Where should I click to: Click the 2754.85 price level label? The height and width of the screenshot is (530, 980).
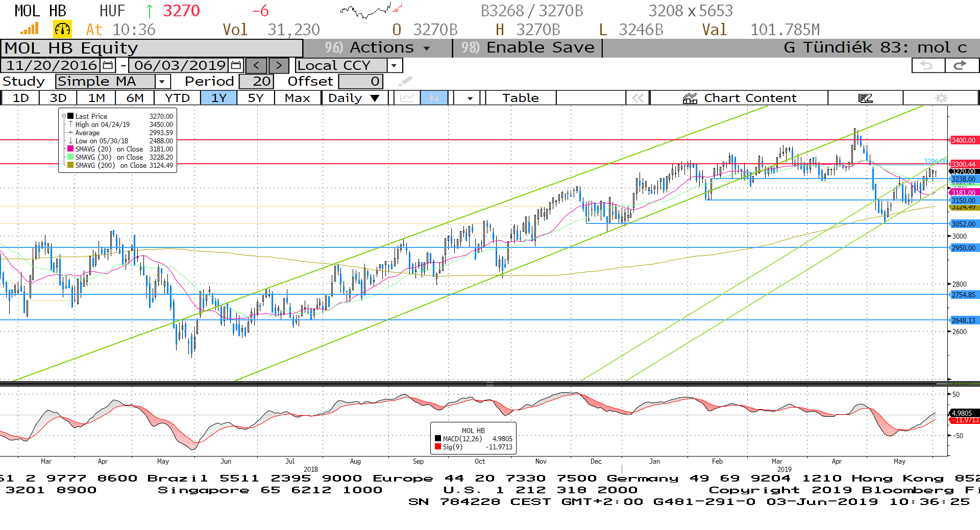[x=964, y=295]
